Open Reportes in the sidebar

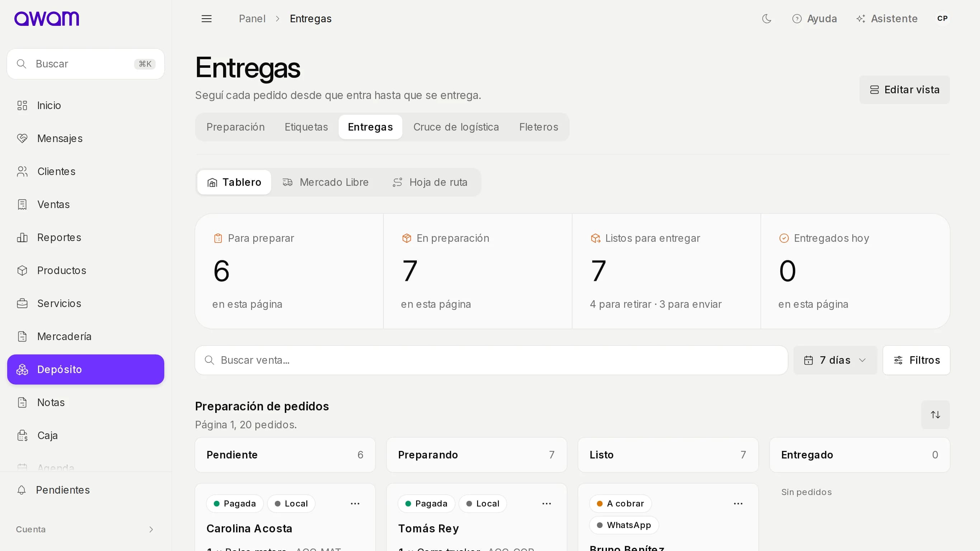pyautogui.click(x=86, y=237)
